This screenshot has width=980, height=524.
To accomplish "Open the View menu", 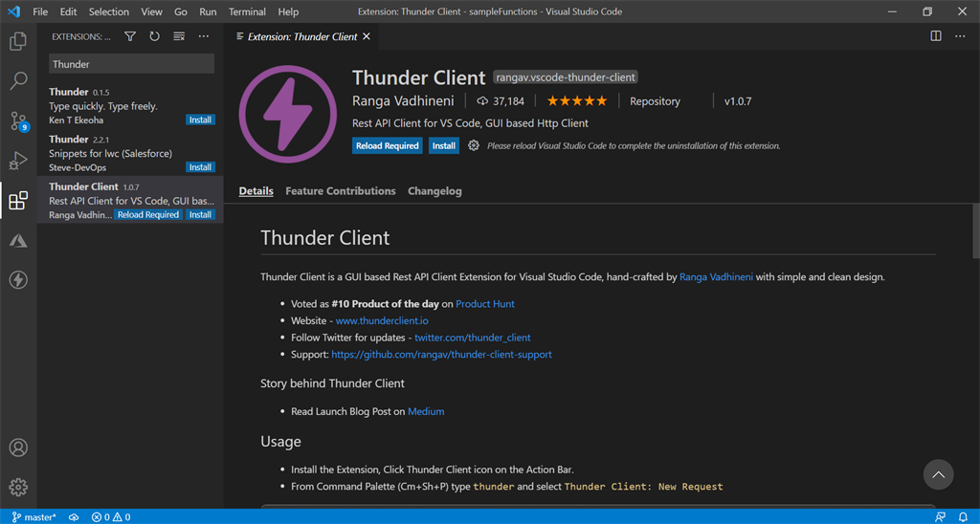I will [151, 11].
